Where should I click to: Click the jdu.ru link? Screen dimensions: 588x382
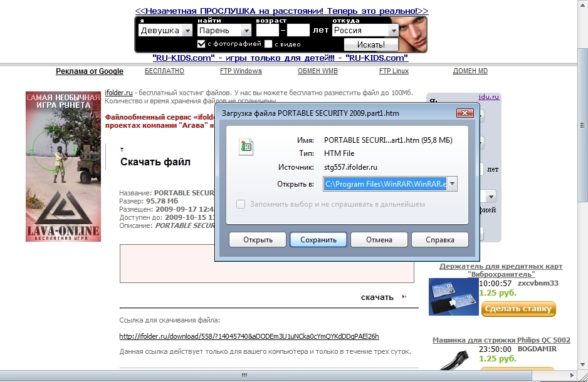click(x=488, y=96)
